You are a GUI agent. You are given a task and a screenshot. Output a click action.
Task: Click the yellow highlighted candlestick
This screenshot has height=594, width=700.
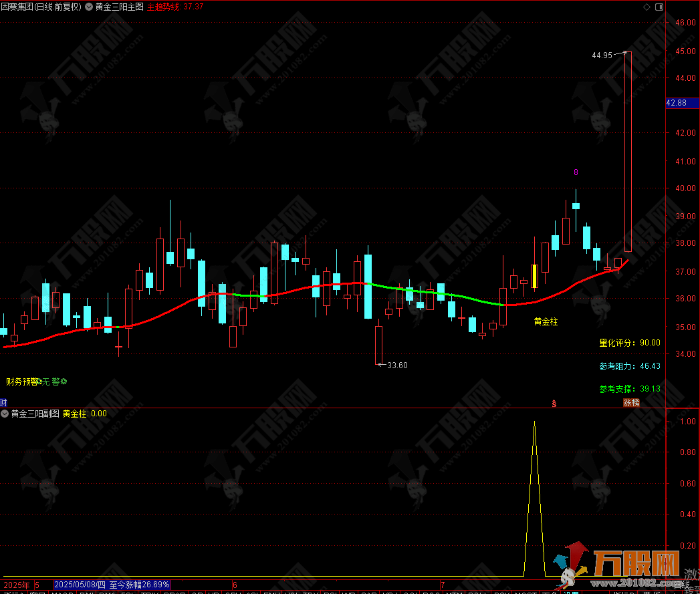click(x=534, y=276)
